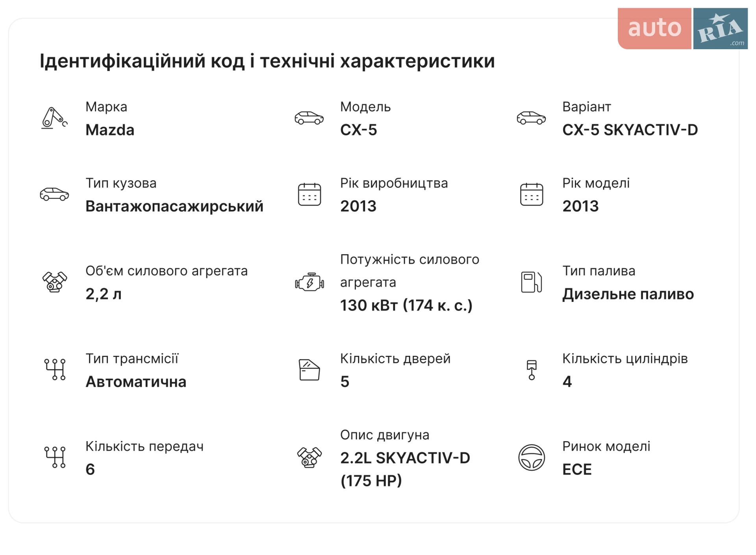Image resolution: width=756 pixels, height=555 pixels.
Task: Click the fuel pump icon beside Тип палива
Action: pos(532,282)
